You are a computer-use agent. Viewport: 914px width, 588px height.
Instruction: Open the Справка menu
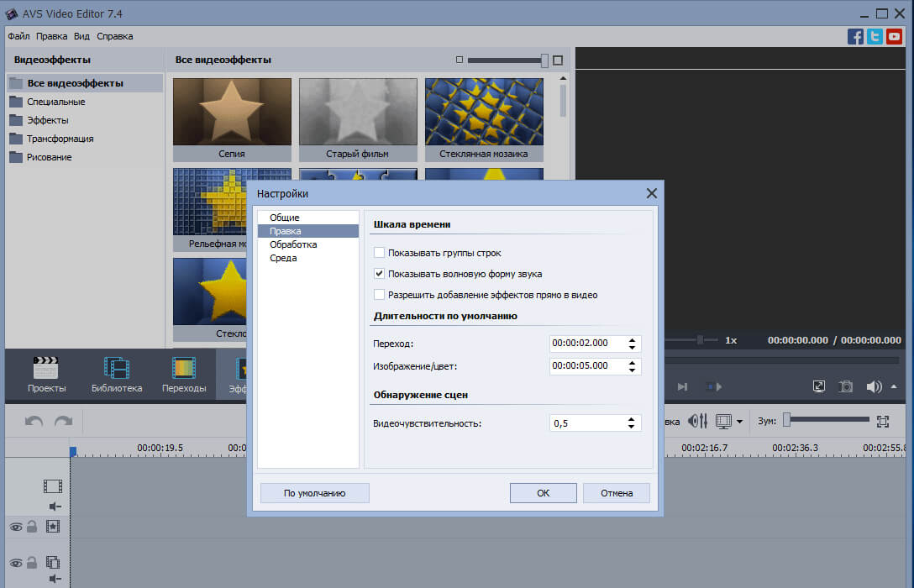point(115,36)
